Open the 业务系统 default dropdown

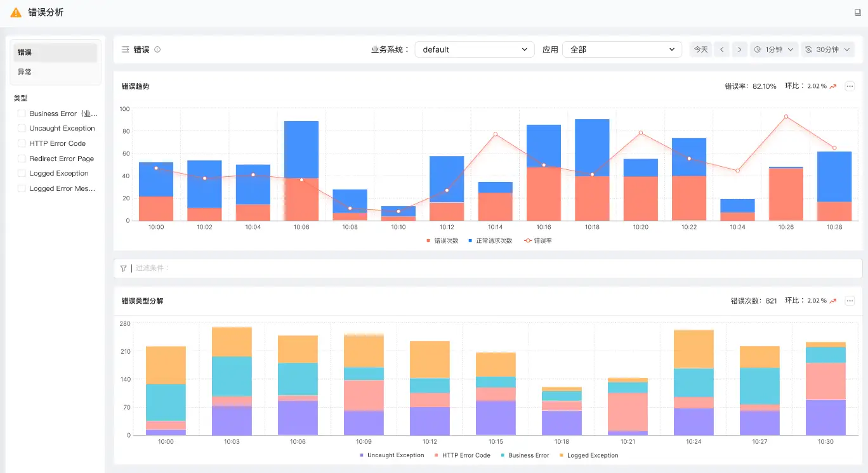474,49
